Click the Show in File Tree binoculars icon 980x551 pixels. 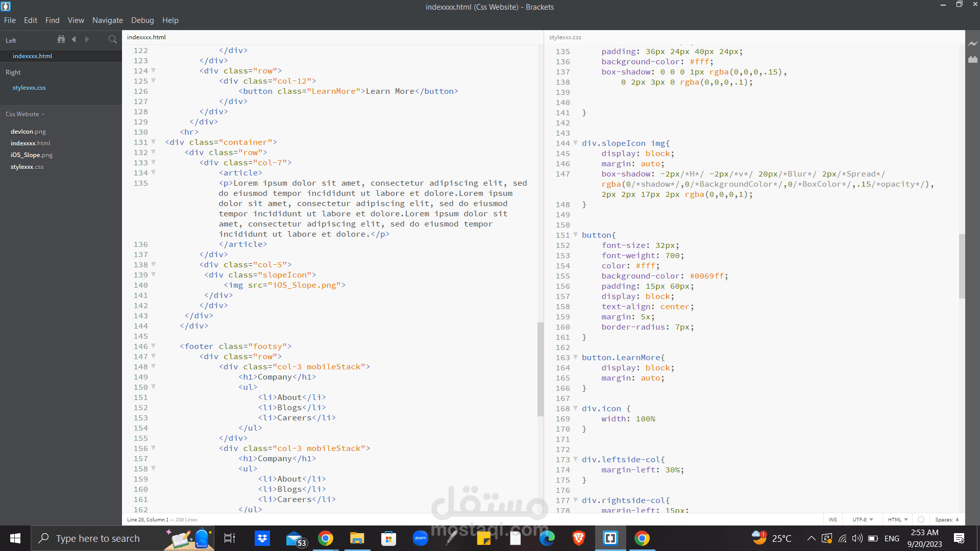61,39
